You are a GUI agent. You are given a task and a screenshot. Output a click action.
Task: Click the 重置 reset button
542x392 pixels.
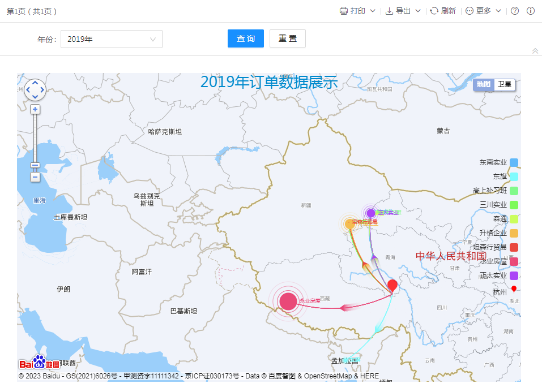288,38
